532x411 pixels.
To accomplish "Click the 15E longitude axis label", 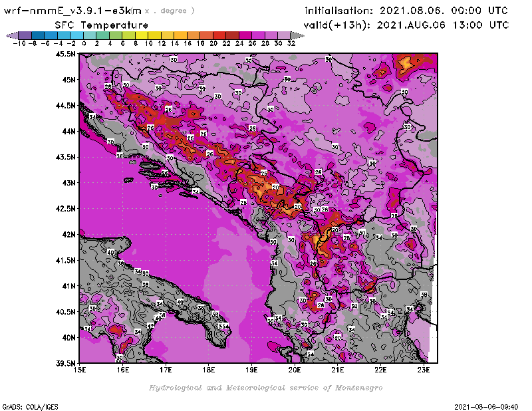I will pyautogui.click(x=80, y=370).
